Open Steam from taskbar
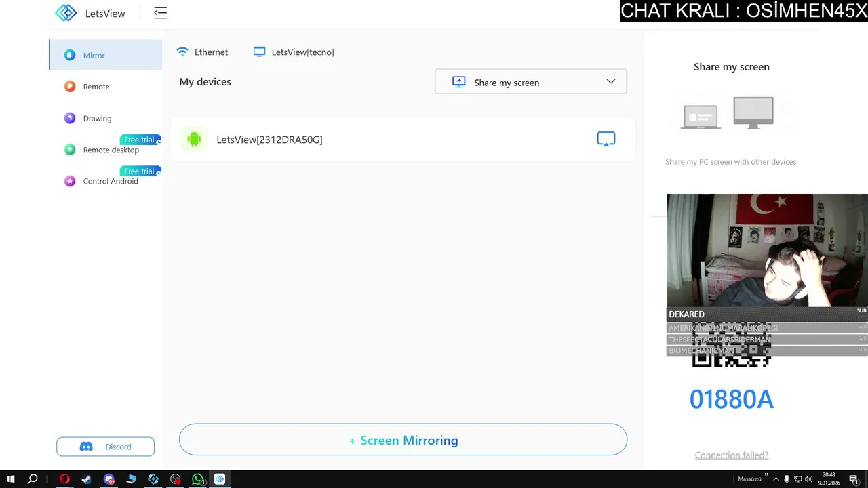 [x=87, y=479]
